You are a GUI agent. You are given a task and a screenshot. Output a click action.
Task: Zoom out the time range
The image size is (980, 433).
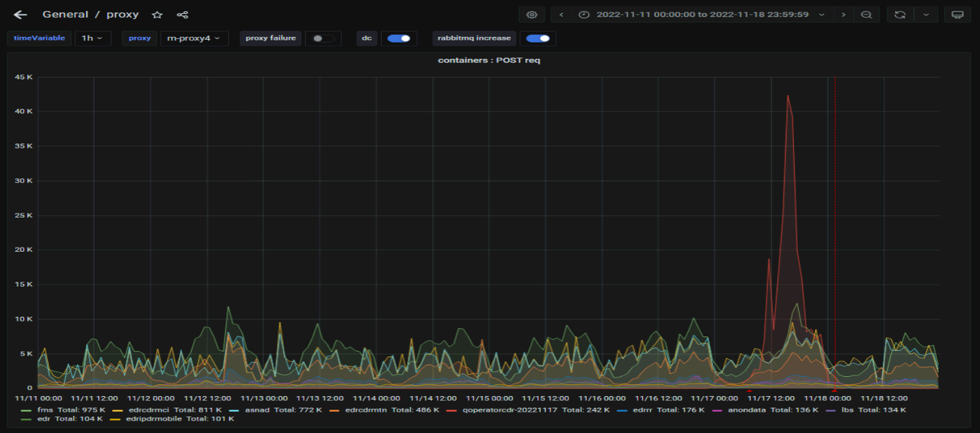[x=866, y=14]
